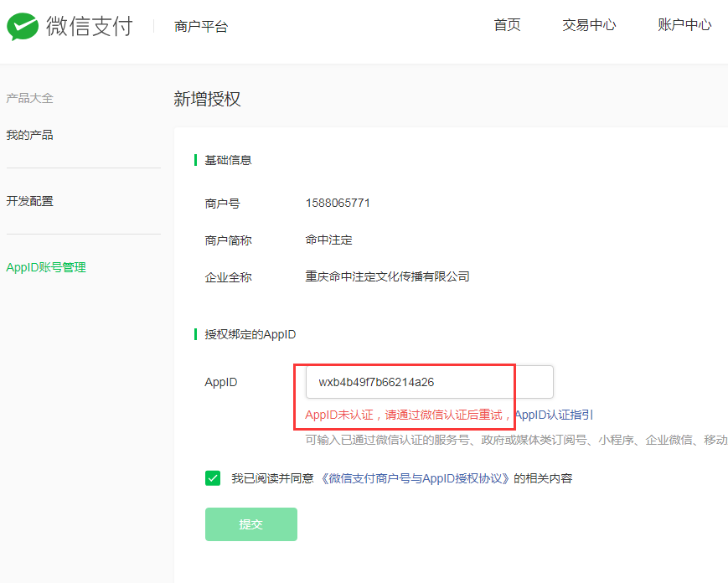Click the 微信支付 brand text
Viewport: 728px width, 583px height.
pyautogui.click(x=89, y=26)
